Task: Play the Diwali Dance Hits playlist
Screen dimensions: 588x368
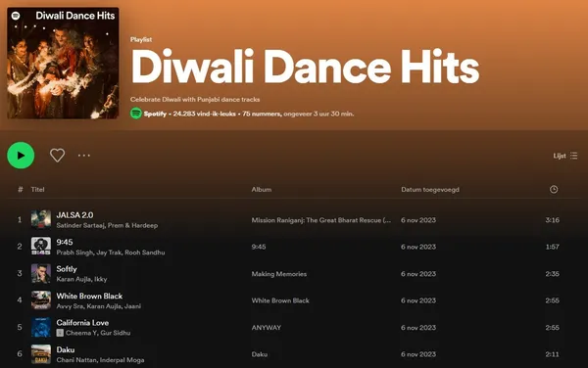Action: (x=21, y=156)
